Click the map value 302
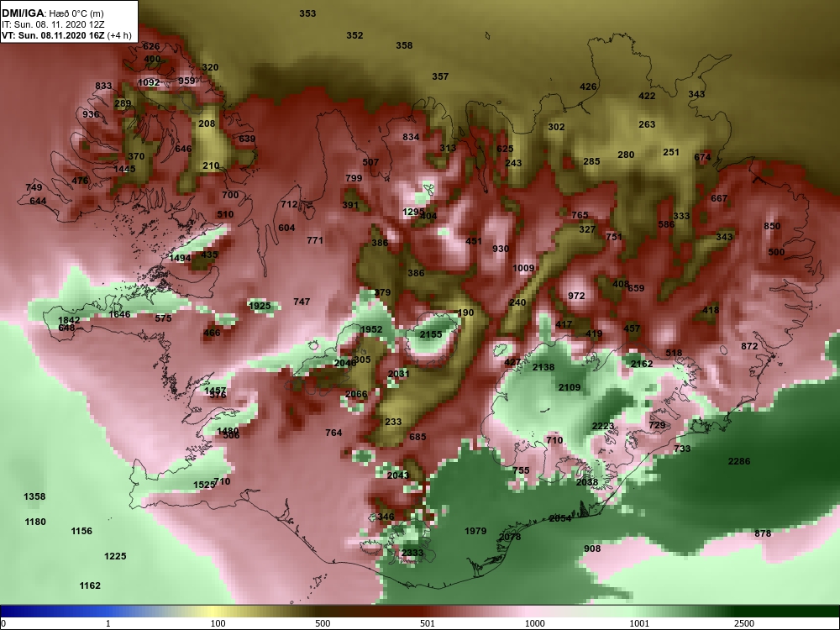840x630 pixels. [556, 127]
